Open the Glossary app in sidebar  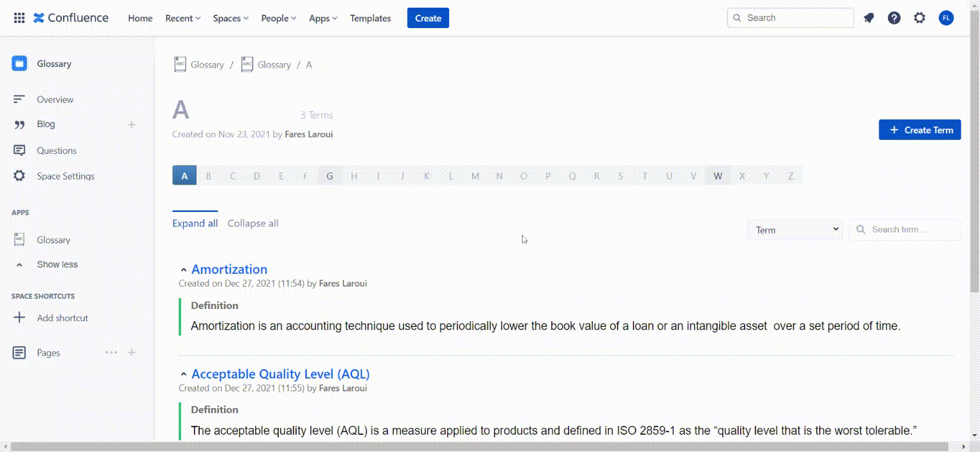coord(53,239)
